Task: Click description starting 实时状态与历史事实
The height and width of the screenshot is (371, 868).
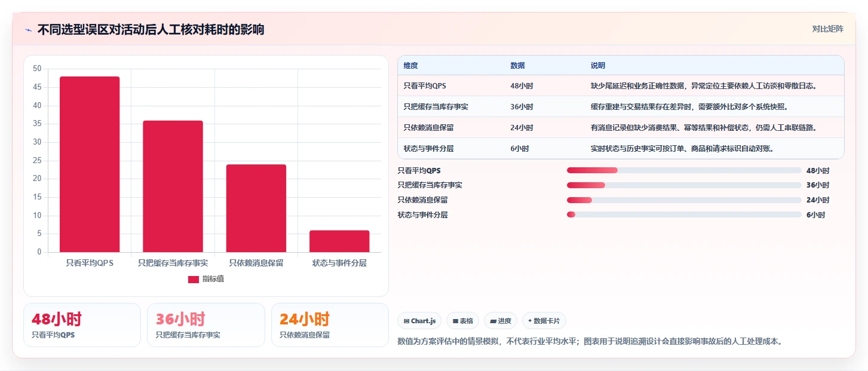Action: coord(682,149)
